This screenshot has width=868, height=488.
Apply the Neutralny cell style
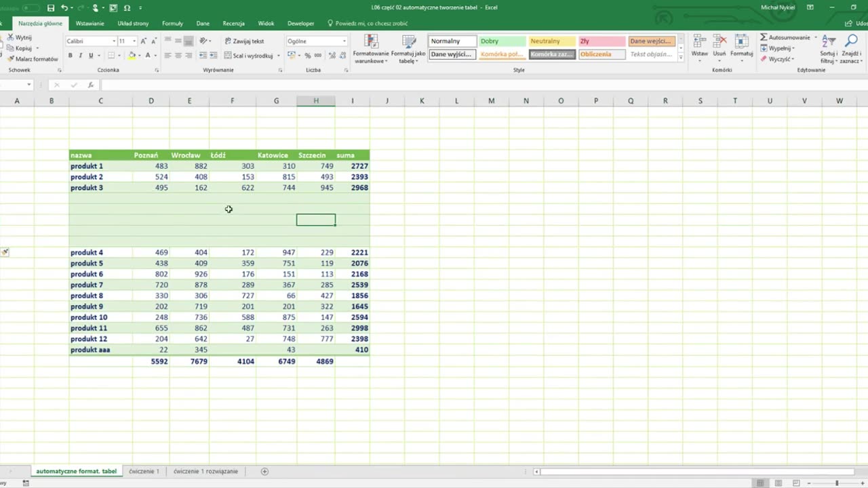coord(552,41)
